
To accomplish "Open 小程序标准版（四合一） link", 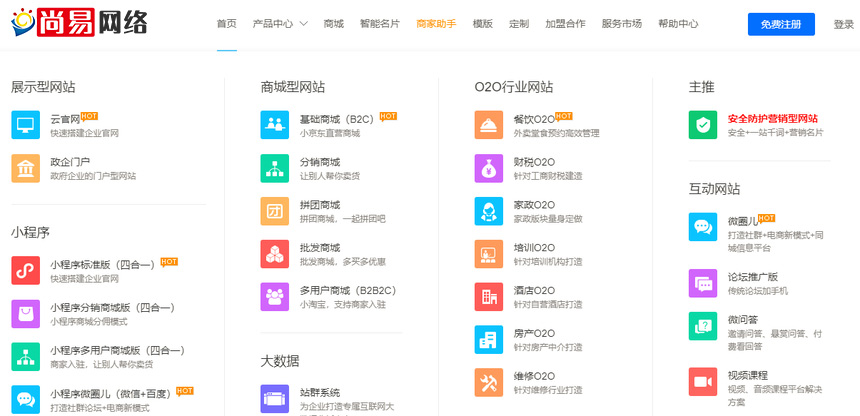I will pos(103,264).
